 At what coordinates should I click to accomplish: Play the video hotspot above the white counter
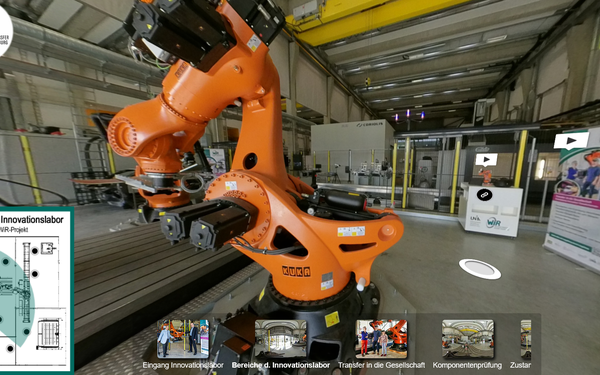[486, 160]
